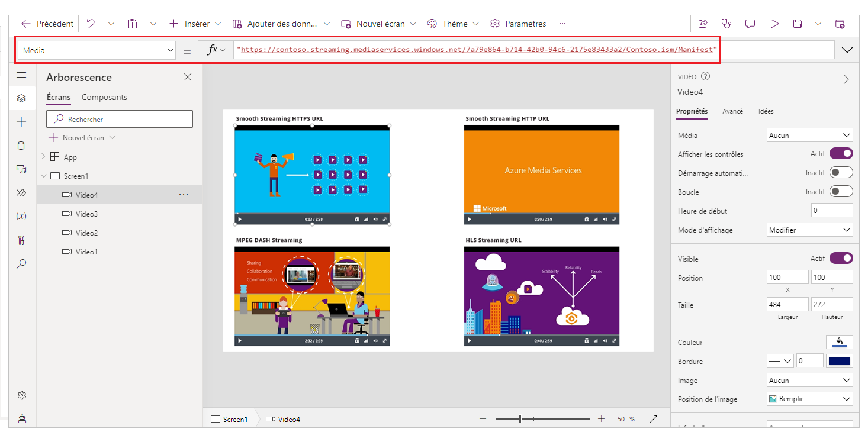Expand the formula bar chevron
The height and width of the screenshot is (432, 868).
pos(847,50)
